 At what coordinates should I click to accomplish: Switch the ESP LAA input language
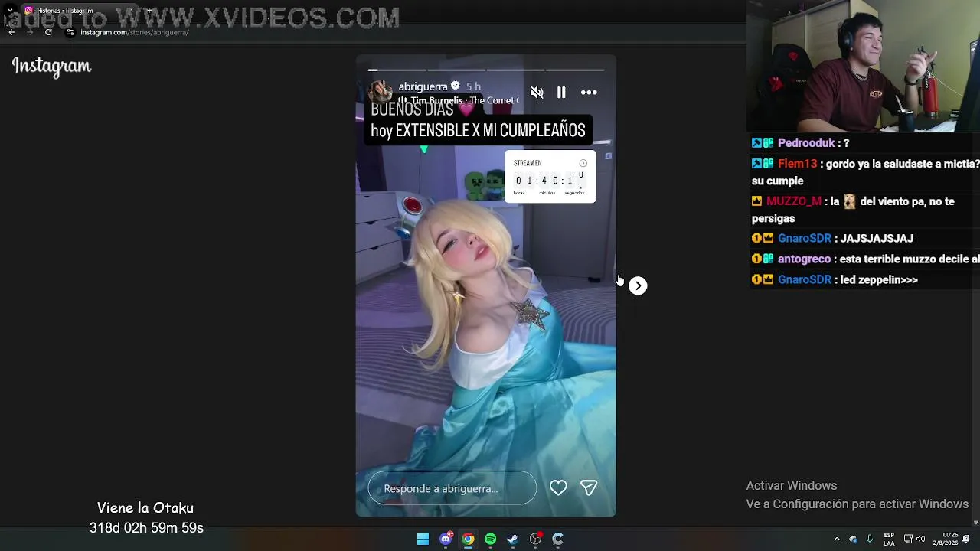tap(889, 539)
